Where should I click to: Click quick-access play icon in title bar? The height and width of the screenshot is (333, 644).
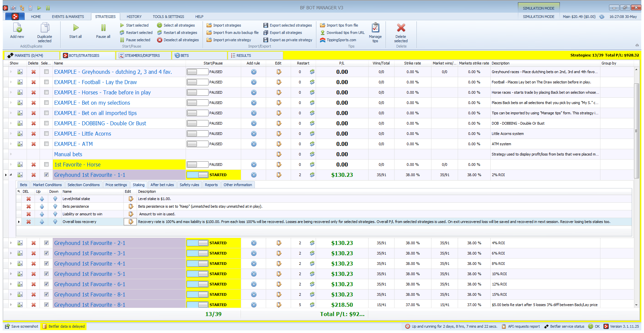39,8
